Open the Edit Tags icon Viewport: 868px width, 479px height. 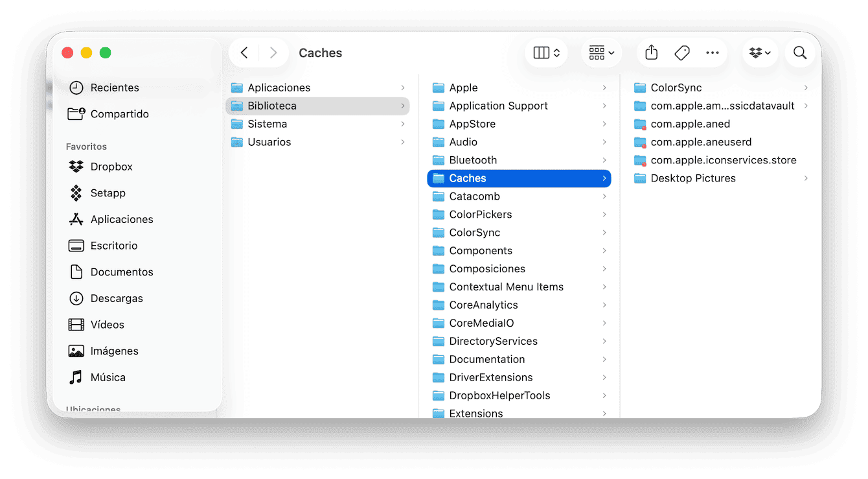682,53
